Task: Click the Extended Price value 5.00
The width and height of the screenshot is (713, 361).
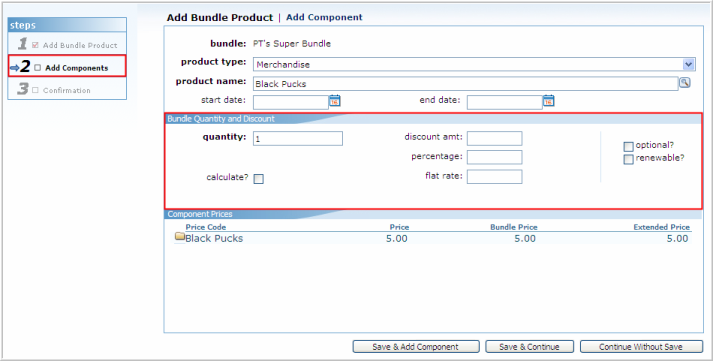Action: (677, 238)
